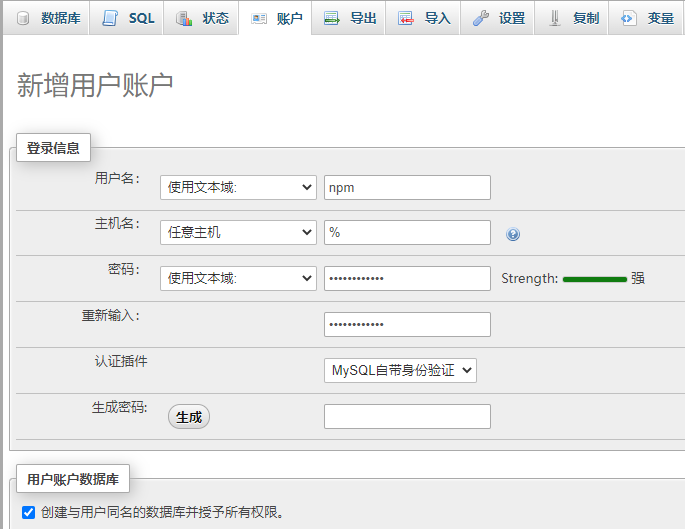Click the username field containing npm
685x529 pixels.
click(407, 187)
